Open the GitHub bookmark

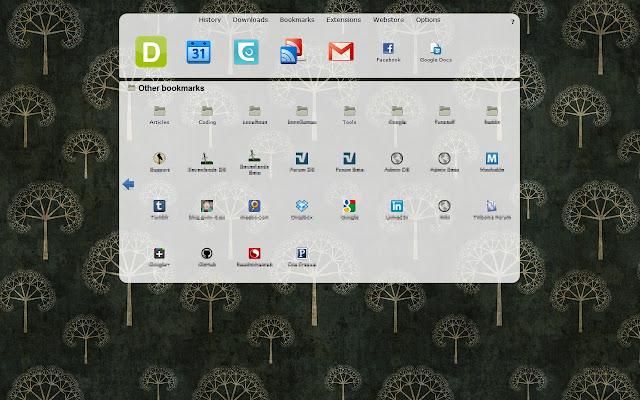207,257
